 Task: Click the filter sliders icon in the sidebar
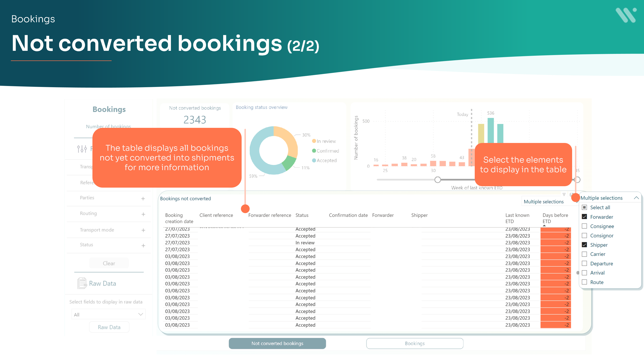pyautogui.click(x=82, y=149)
